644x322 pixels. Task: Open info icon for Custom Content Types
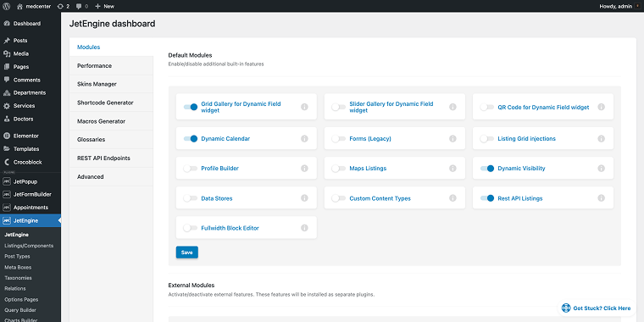(x=452, y=198)
